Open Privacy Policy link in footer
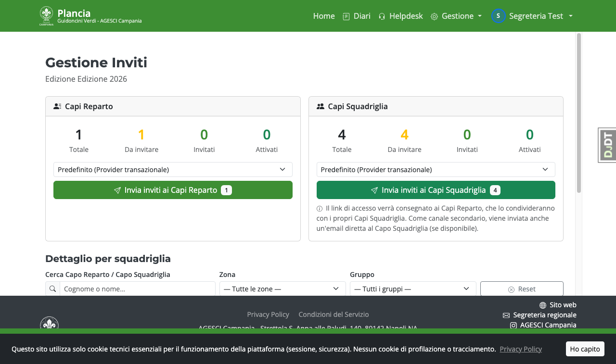The image size is (616, 364). click(268, 314)
